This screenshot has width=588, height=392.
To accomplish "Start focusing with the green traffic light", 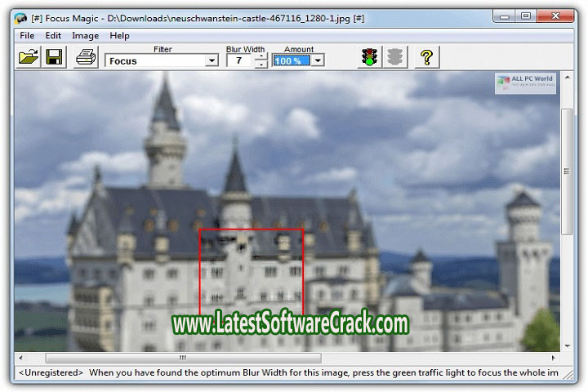I will 369,57.
